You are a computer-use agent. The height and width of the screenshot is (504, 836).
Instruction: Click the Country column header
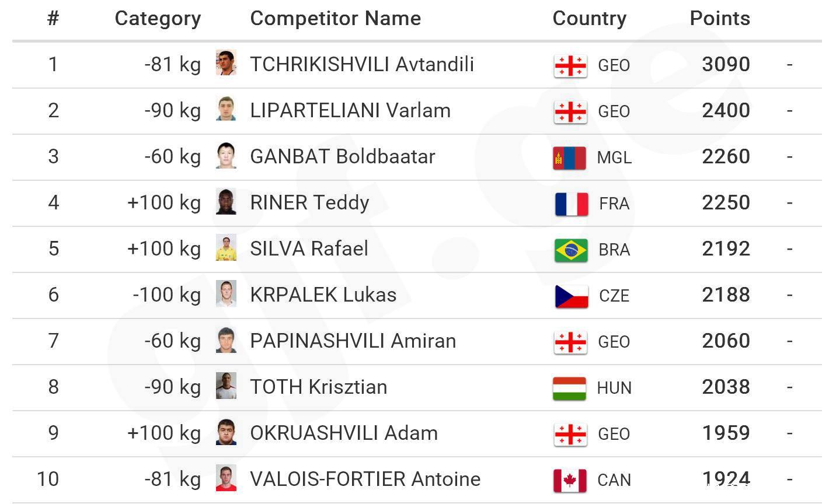pyautogui.click(x=589, y=19)
